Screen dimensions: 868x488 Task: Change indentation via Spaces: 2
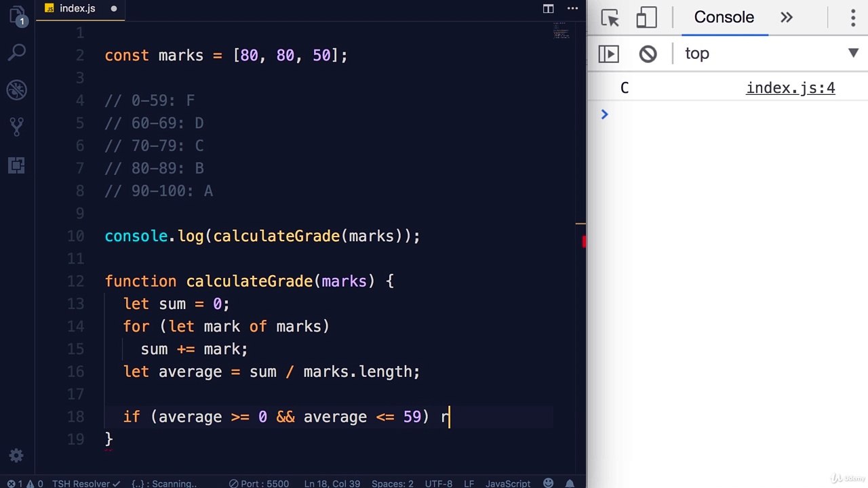click(392, 483)
